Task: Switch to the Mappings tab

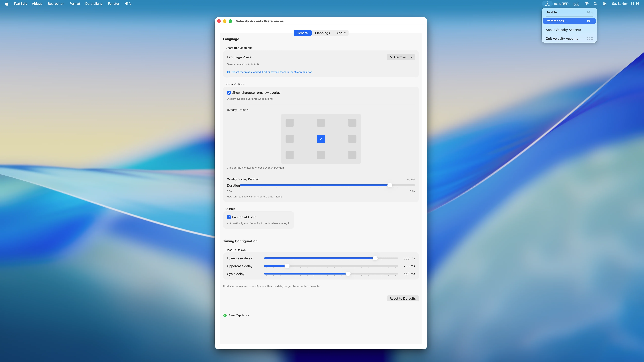Action: (x=322, y=33)
